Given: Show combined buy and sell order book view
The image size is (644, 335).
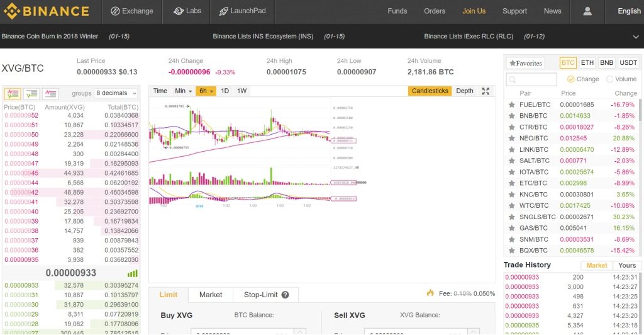Looking at the screenshot, I should click(x=13, y=94).
